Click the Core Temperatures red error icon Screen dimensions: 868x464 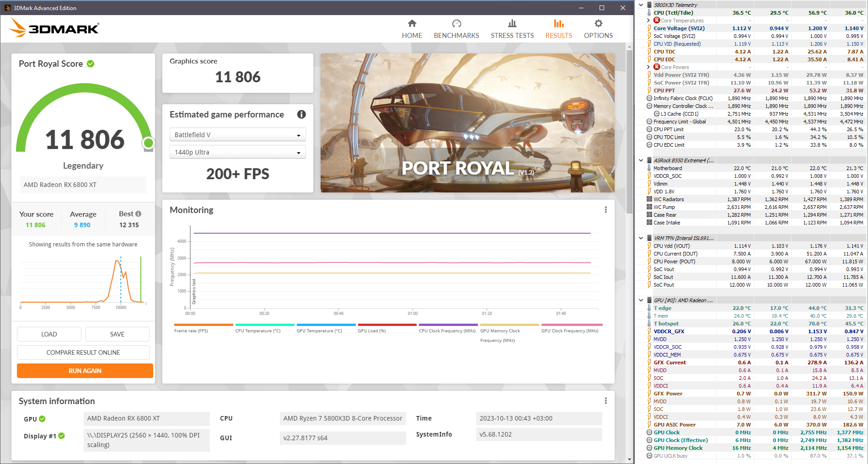coord(657,20)
